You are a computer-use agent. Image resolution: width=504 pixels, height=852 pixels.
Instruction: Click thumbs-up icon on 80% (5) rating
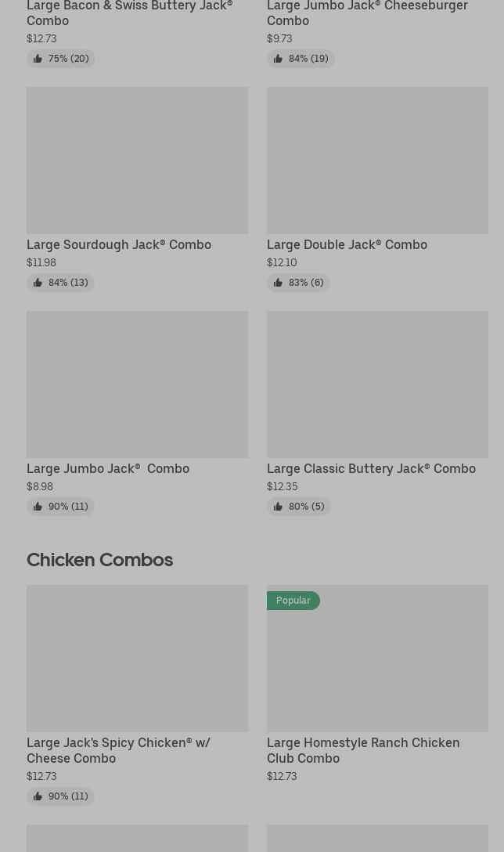pyautogui.click(x=278, y=507)
